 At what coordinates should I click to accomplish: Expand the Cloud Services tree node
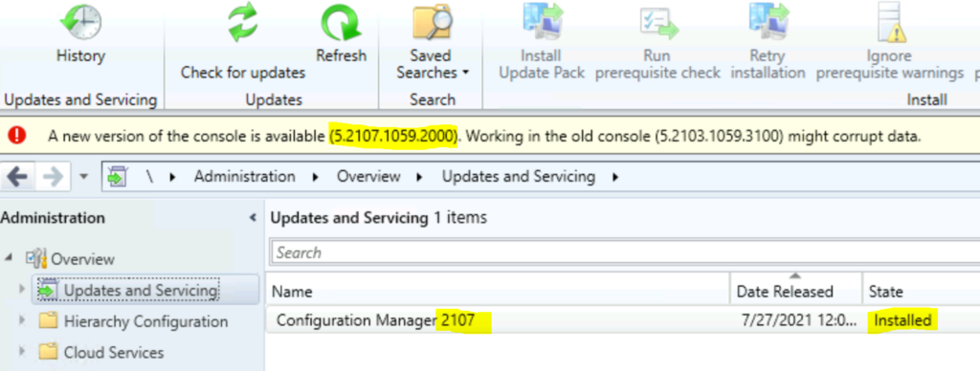23,352
